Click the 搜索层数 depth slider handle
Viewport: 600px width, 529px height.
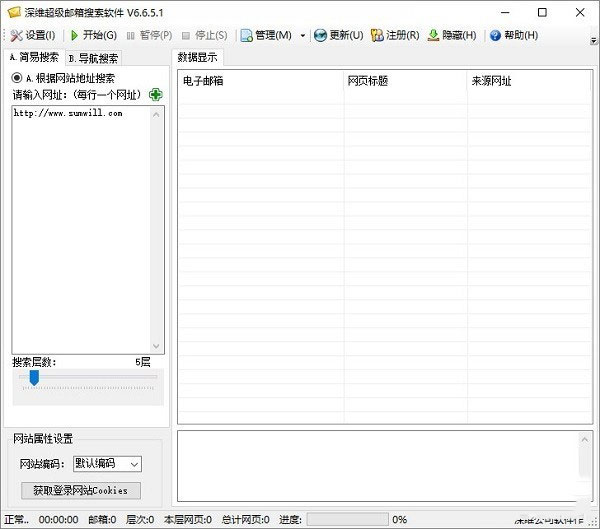coord(34,377)
